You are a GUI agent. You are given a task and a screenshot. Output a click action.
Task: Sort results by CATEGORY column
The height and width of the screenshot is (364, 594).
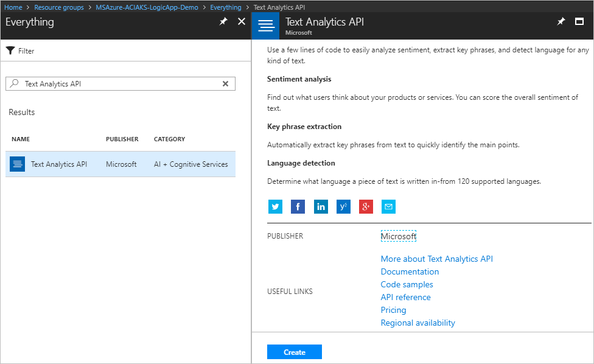pos(169,139)
